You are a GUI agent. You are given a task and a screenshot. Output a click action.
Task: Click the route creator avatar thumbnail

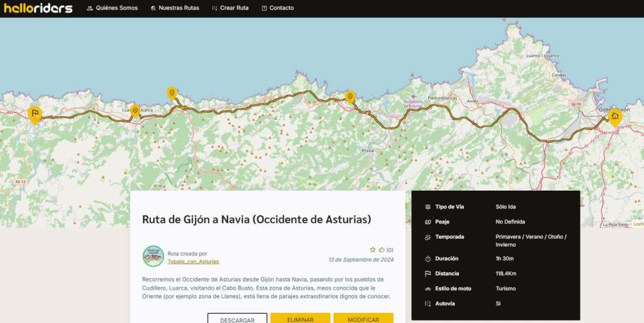pos(153,256)
